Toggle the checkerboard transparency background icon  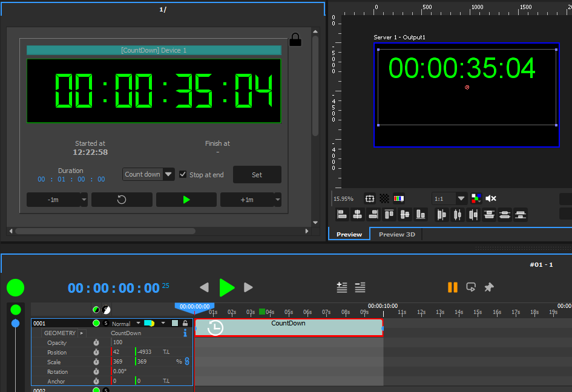point(384,199)
